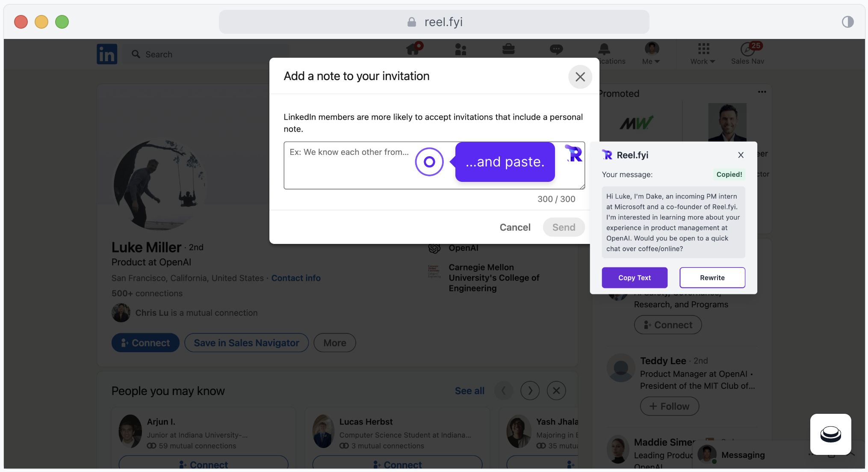Open the Messaging bar at bottom

pos(743,455)
